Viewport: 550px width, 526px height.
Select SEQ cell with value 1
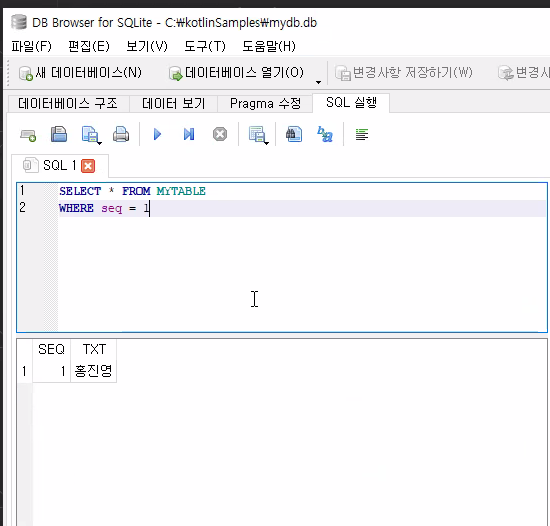52,371
